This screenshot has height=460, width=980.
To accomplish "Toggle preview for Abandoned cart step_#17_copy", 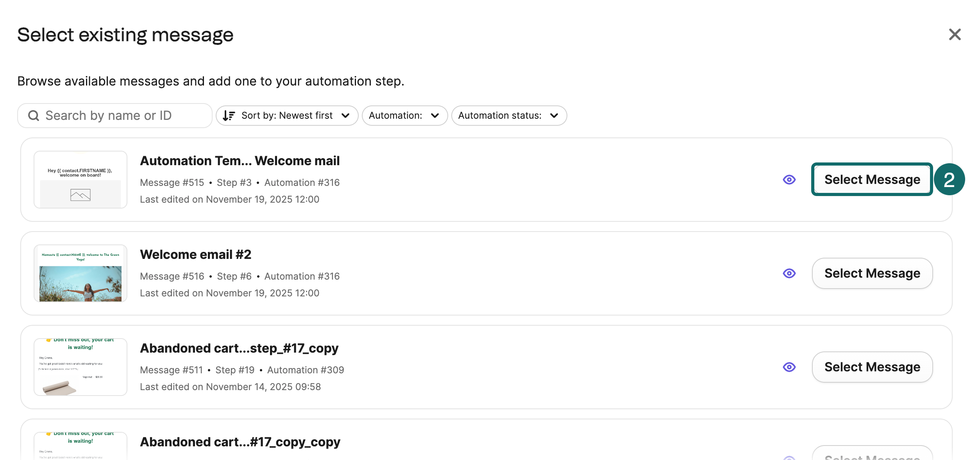I will pos(789,367).
